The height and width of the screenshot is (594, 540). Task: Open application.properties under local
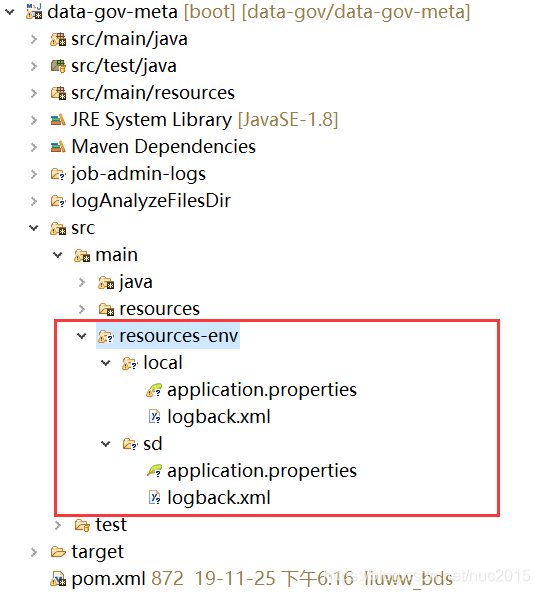tap(262, 390)
